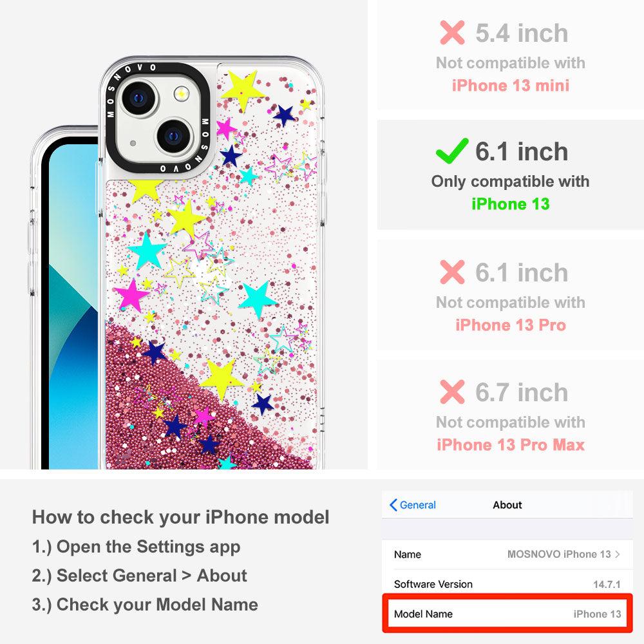Click the highlighted Model Name row

(507, 614)
